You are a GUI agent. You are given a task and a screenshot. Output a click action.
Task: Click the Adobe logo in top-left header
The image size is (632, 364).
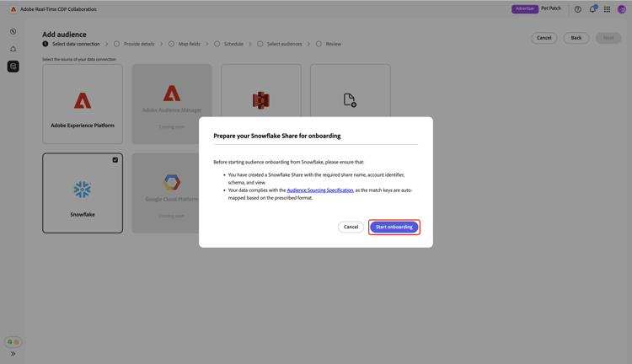pyautogui.click(x=13, y=9)
